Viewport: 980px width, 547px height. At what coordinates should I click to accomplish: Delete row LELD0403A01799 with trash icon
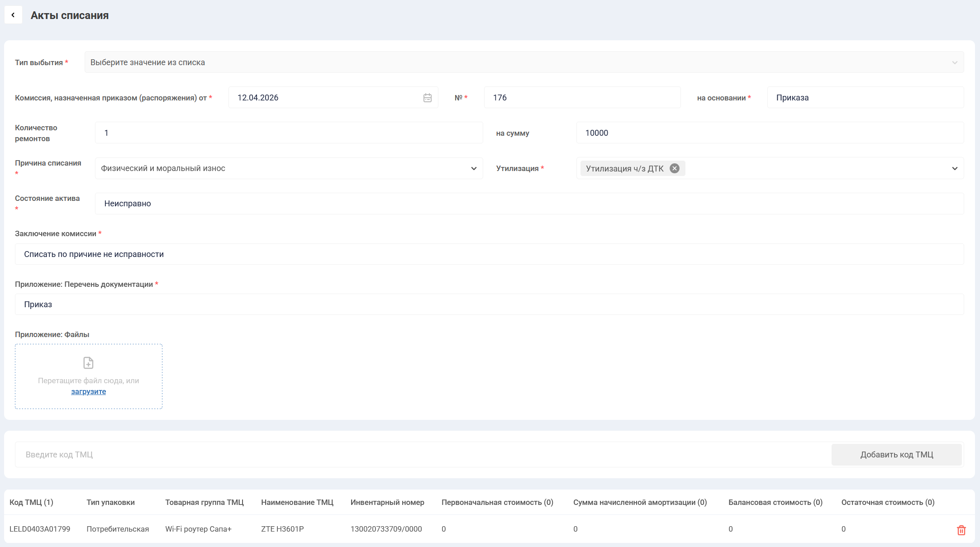click(x=961, y=530)
